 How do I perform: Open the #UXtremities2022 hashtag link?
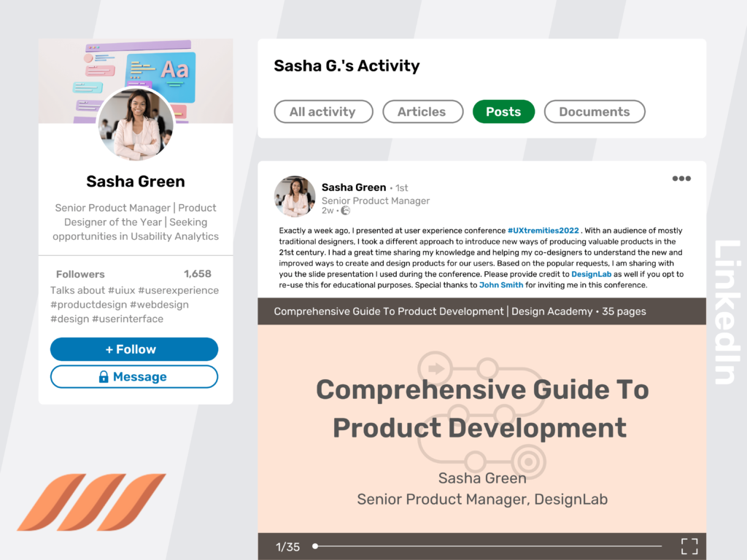543,230
